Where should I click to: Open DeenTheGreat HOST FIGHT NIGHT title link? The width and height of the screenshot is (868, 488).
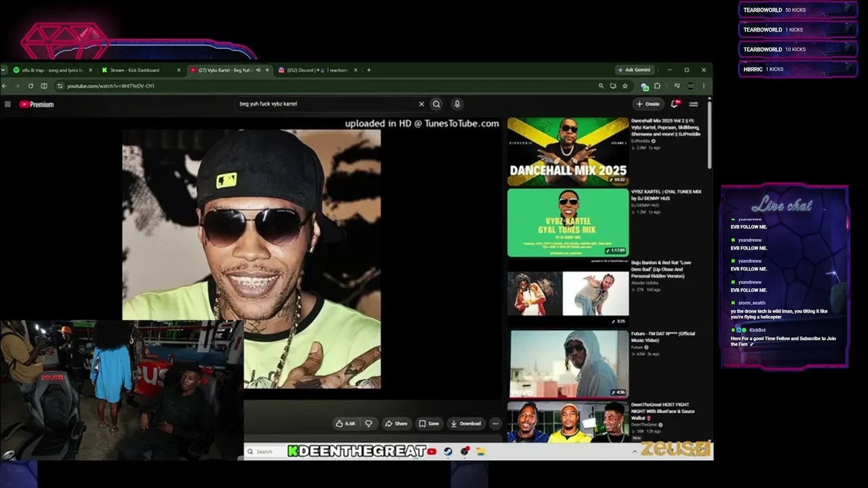click(x=663, y=411)
